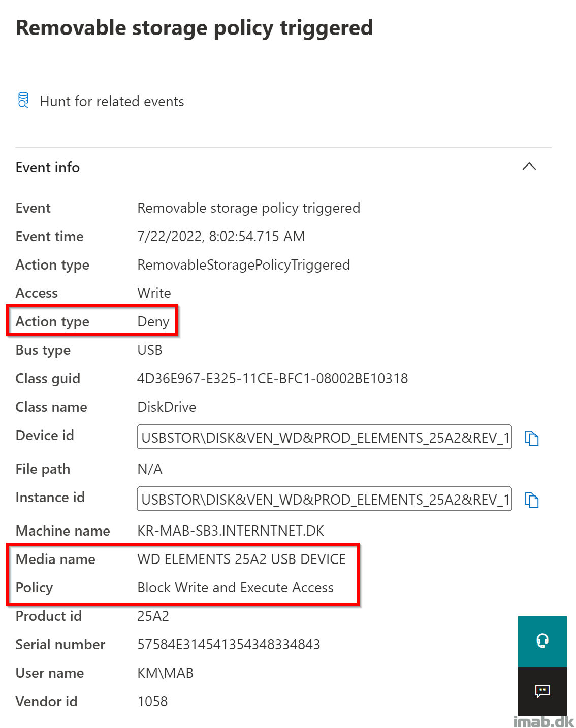Click inside the Instance id text field
This screenshot has width=576, height=728.
[x=324, y=500]
